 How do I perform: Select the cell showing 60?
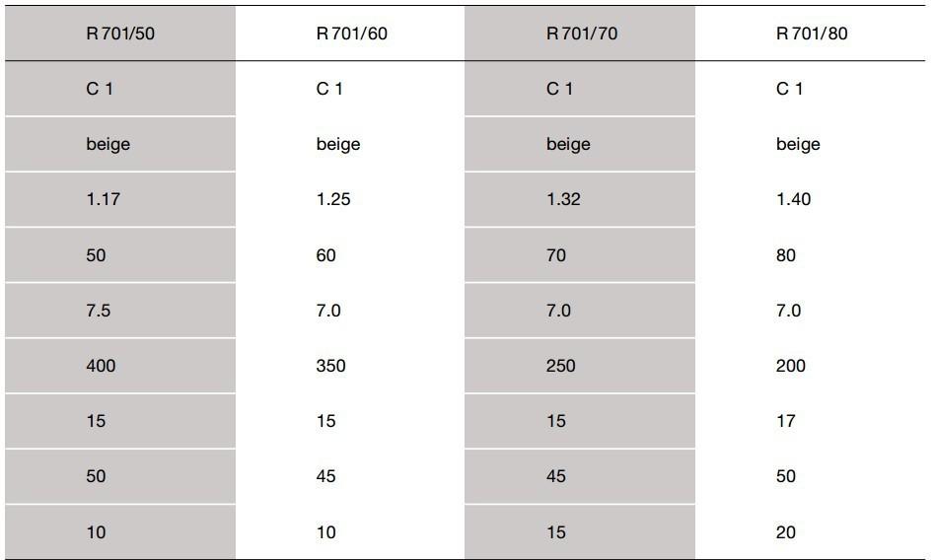326,255
